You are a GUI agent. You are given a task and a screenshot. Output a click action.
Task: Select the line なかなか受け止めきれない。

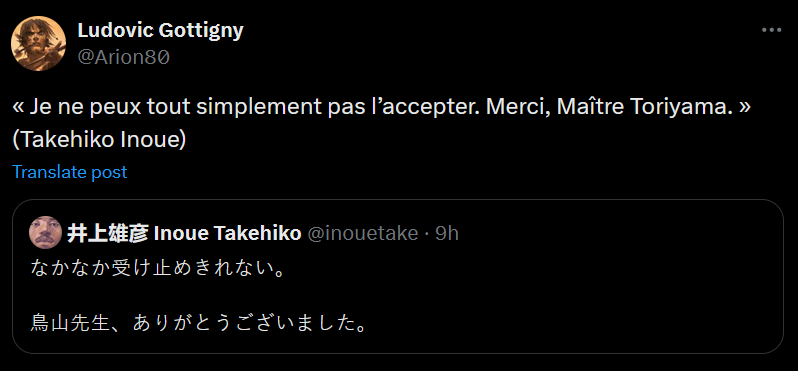[157, 268]
